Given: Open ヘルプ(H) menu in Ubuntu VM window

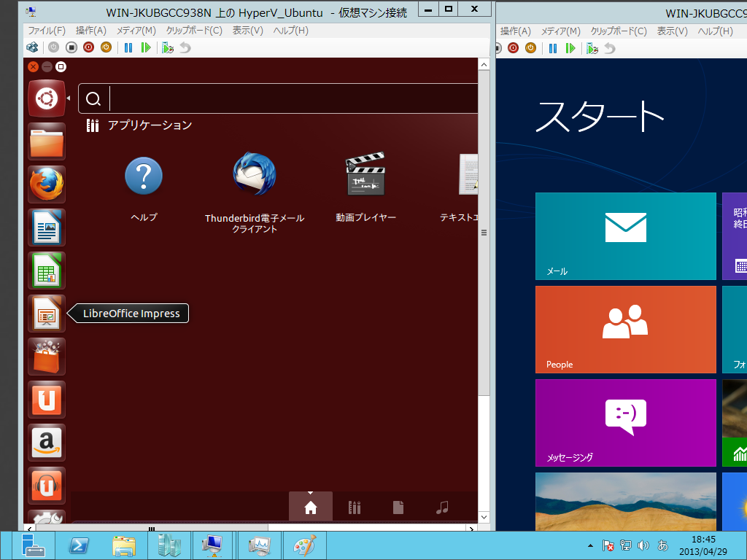Looking at the screenshot, I should pos(290,31).
